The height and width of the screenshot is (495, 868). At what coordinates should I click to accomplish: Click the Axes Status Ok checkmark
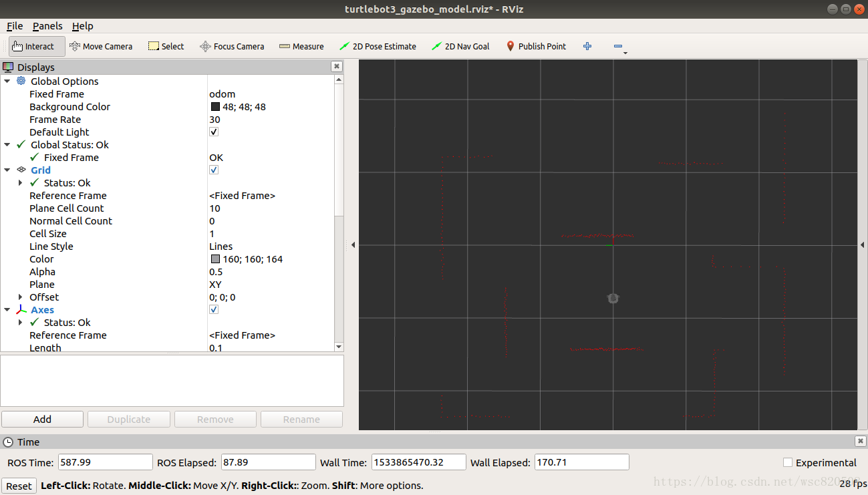point(35,322)
